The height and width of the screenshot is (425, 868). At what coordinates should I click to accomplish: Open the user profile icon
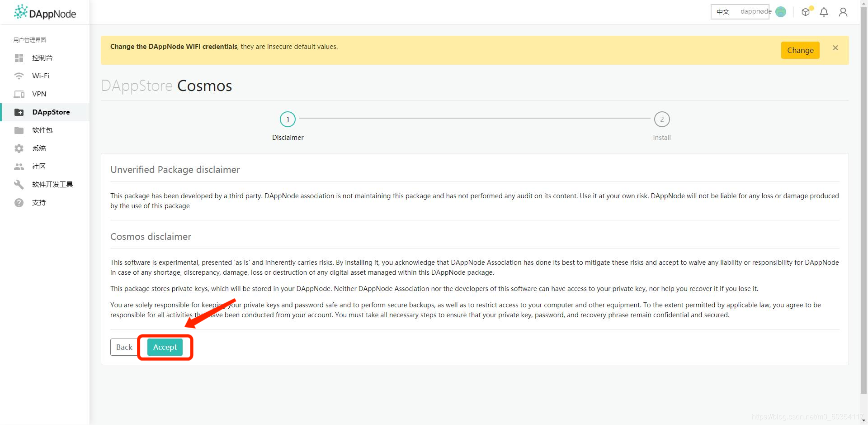(x=843, y=12)
